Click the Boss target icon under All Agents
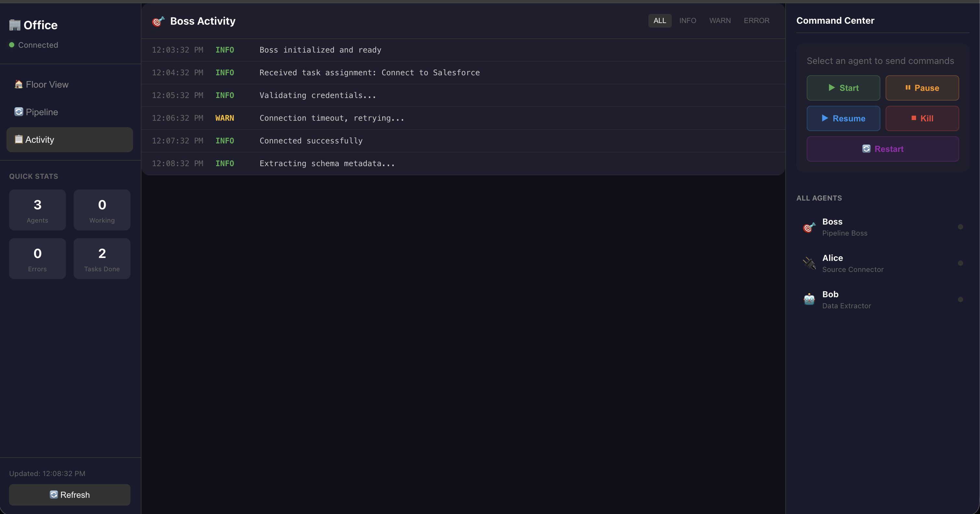This screenshot has height=514, width=980. tap(809, 227)
